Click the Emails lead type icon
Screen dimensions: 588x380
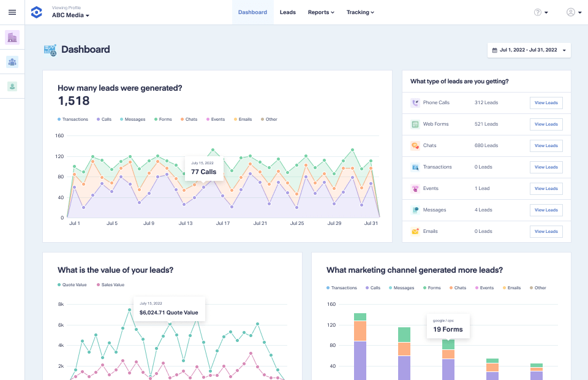click(x=415, y=232)
